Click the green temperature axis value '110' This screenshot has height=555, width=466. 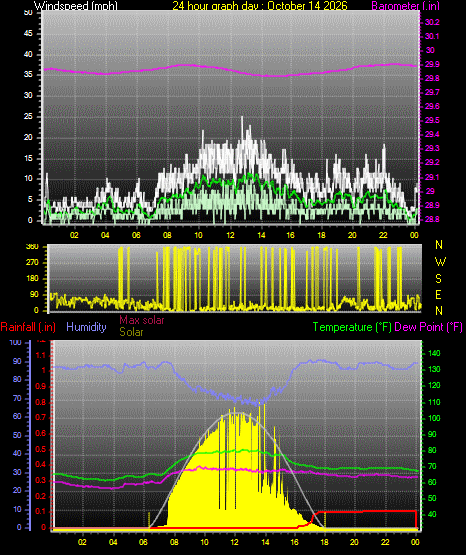(x=434, y=402)
